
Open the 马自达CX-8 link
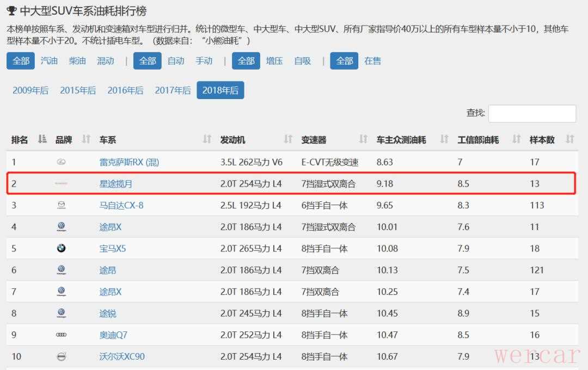point(121,206)
